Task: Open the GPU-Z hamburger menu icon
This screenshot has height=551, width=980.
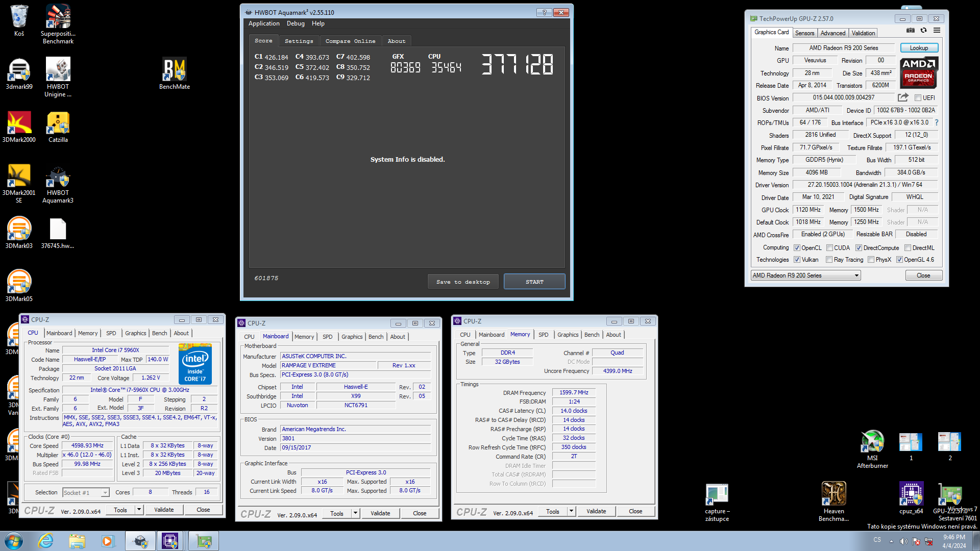Action: (937, 31)
